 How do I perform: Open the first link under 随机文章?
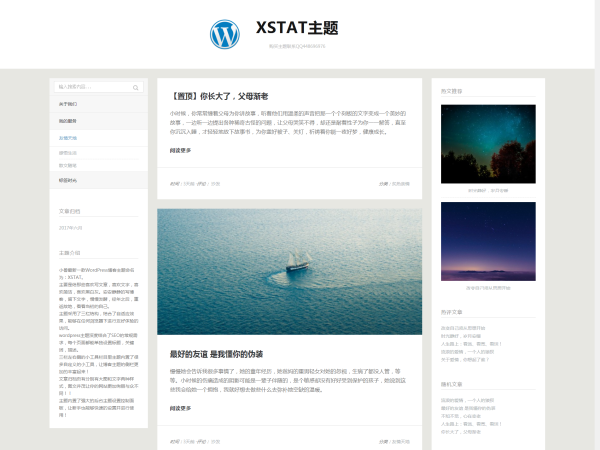pyautogui.click(x=462, y=399)
